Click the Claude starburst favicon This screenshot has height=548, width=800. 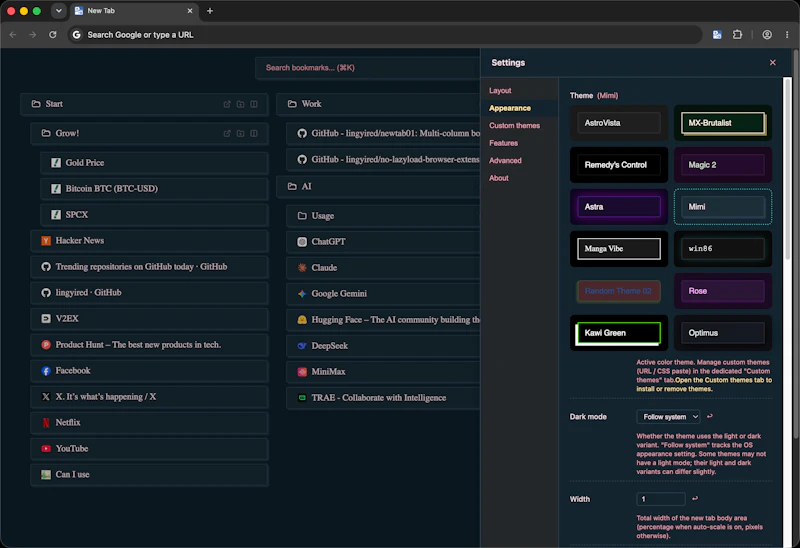click(x=302, y=268)
